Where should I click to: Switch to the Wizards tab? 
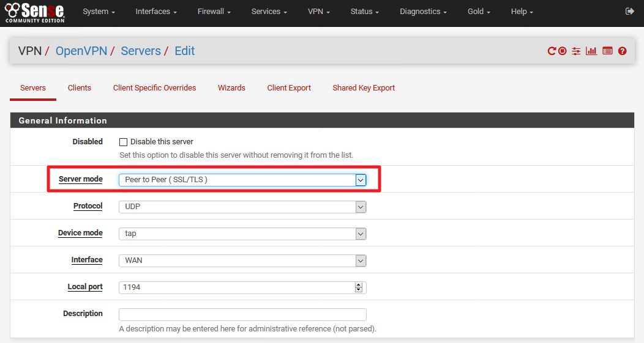click(231, 88)
